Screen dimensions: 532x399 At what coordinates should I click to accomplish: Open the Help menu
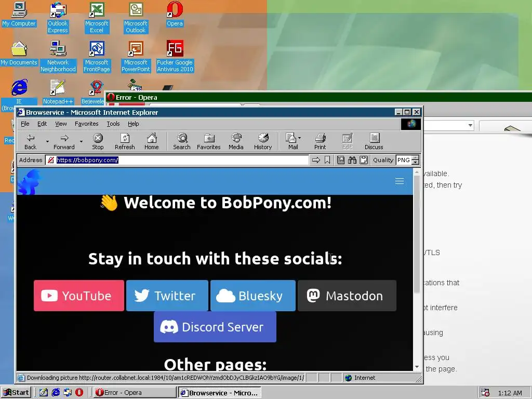pos(134,124)
